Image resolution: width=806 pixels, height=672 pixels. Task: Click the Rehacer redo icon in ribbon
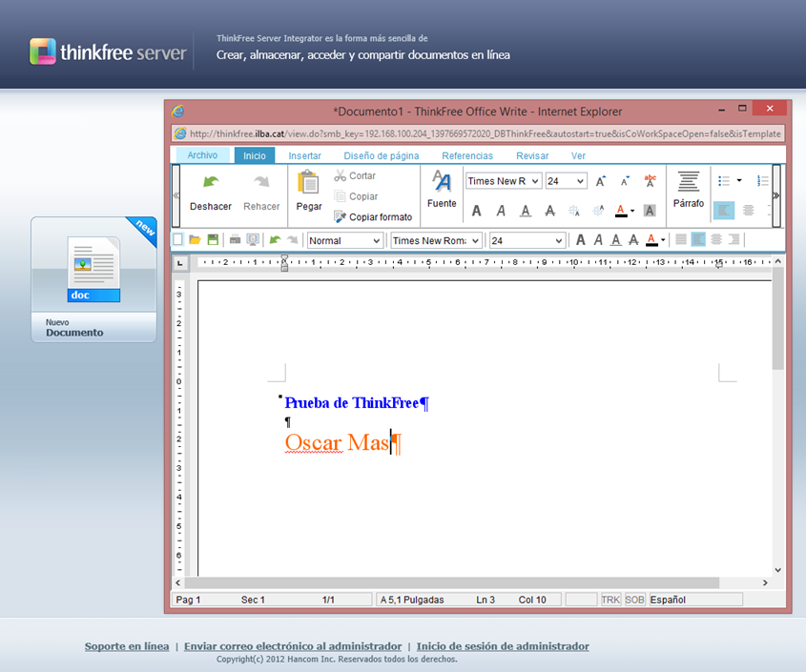[261, 181]
